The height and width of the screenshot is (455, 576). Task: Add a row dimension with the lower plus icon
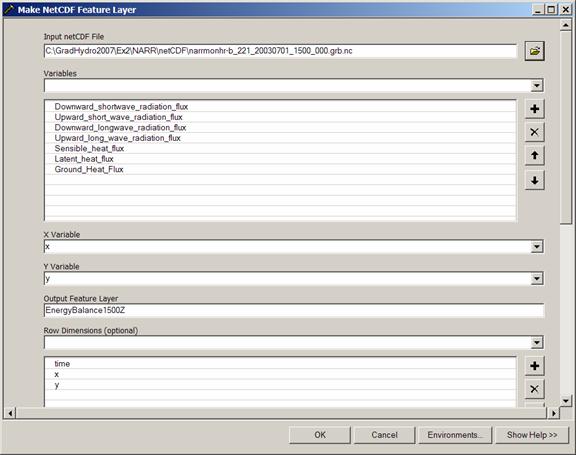click(x=534, y=366)
